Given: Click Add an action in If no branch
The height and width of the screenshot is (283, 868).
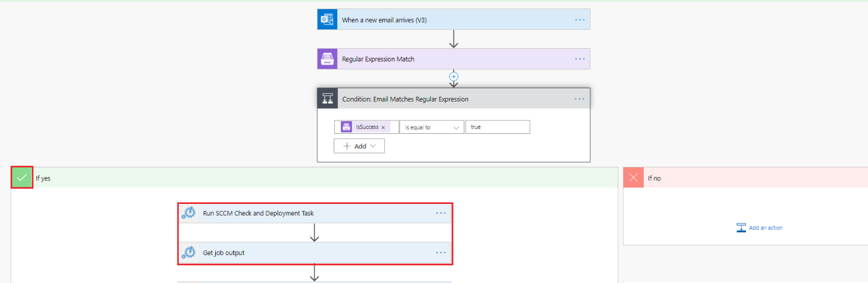Looking at the screenshot, I should (x=759, y=228).
